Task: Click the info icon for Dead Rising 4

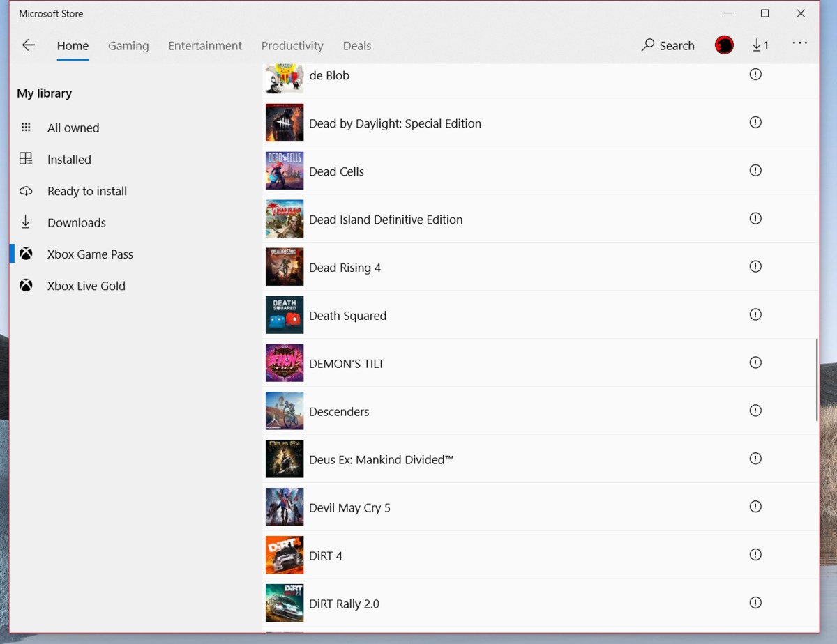Action: pos(755,266)
